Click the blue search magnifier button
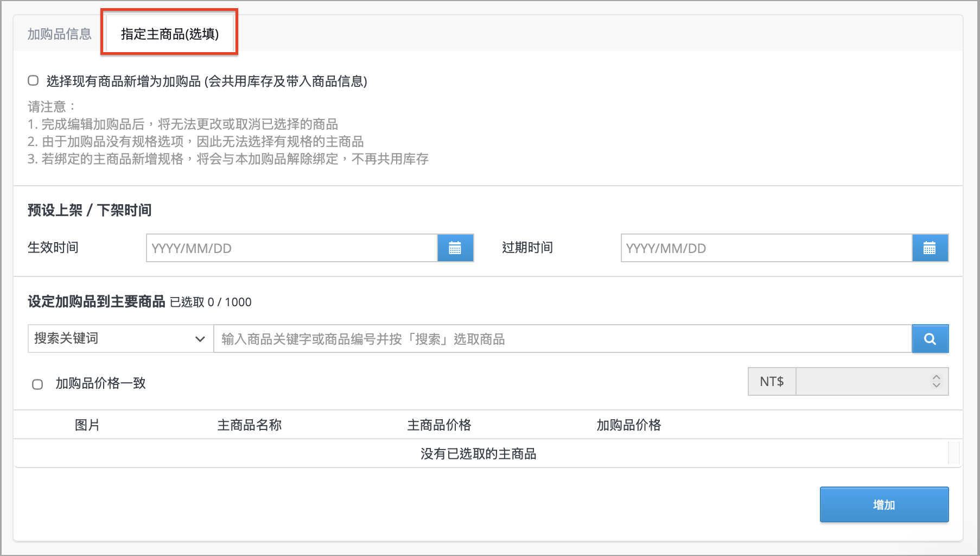The height and width of the screenshot is (556, 980). tap(930, 339)
